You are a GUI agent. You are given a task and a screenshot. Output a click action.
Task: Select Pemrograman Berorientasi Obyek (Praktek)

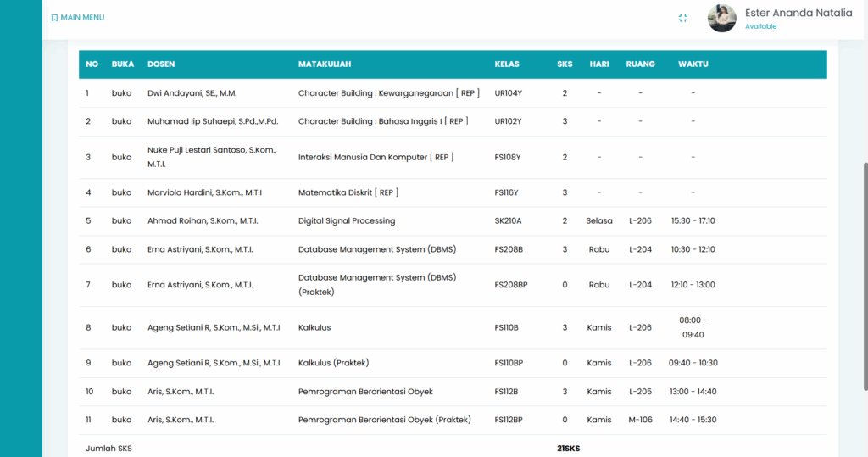click(x=384, y=420)
